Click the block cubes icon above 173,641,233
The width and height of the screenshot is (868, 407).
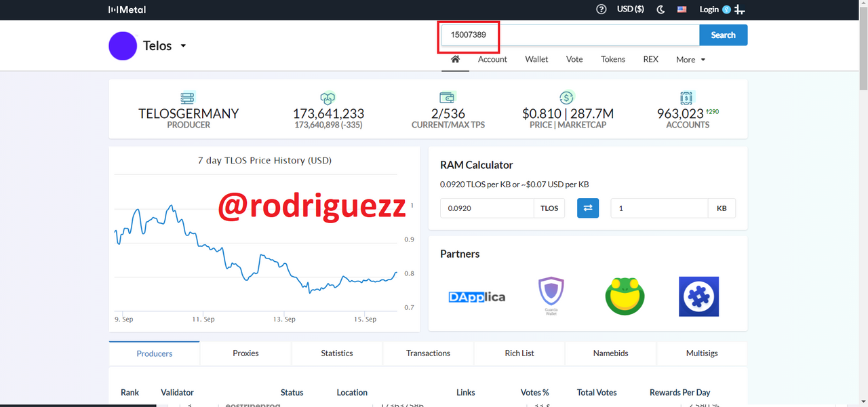click(328, 98)
